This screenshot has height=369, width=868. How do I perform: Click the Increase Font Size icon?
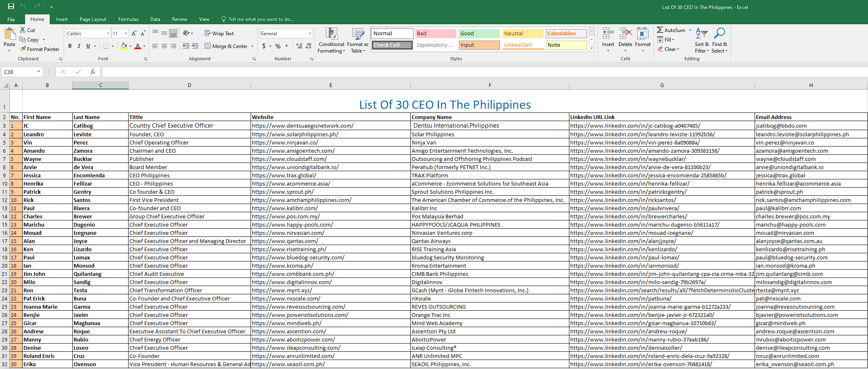[134, 34]
